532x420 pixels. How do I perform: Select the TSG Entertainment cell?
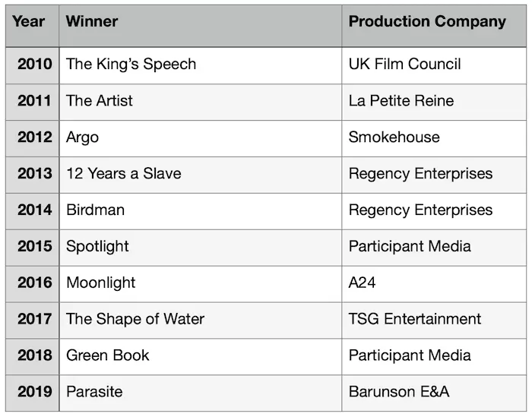point(434,321)
